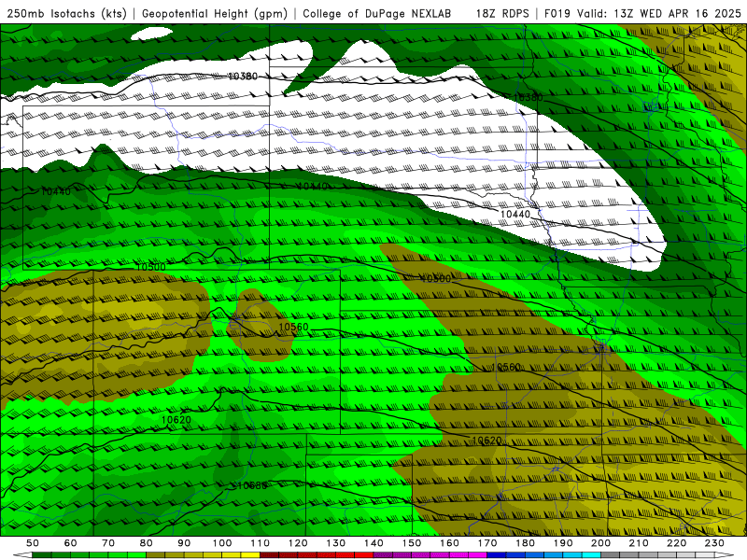The height and width of the screenshot is (560, 747).
Task: Select the 60 value on the legend
Action: [70, 543]
